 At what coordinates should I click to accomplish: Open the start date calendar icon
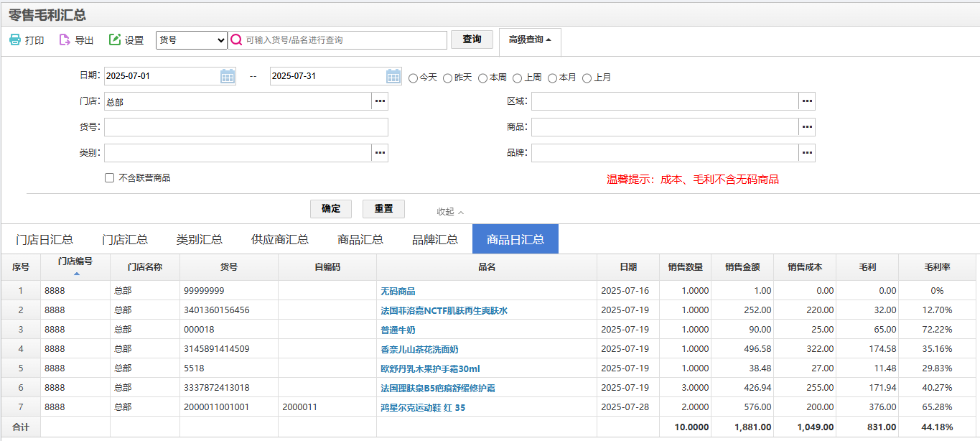coord(228,76)
